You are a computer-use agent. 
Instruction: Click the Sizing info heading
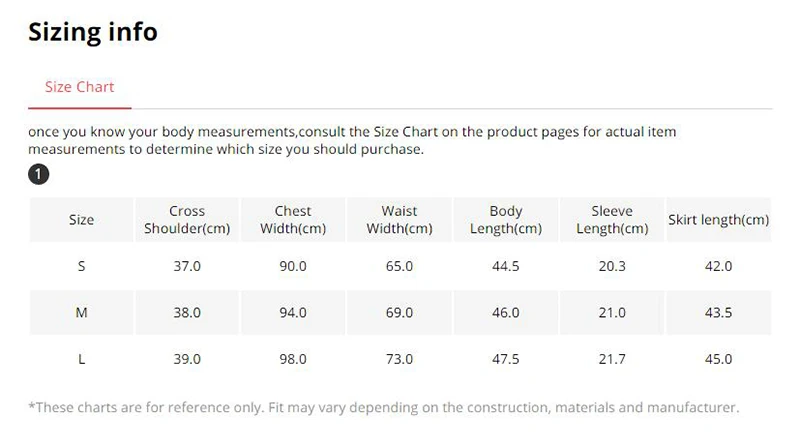[x=92, y=32]
